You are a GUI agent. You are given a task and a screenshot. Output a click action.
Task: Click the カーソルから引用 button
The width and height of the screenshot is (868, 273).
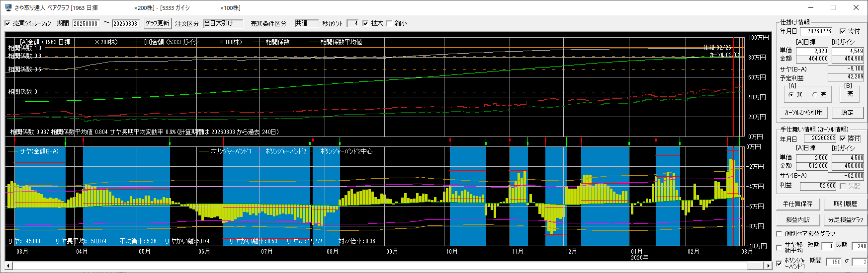803,113
